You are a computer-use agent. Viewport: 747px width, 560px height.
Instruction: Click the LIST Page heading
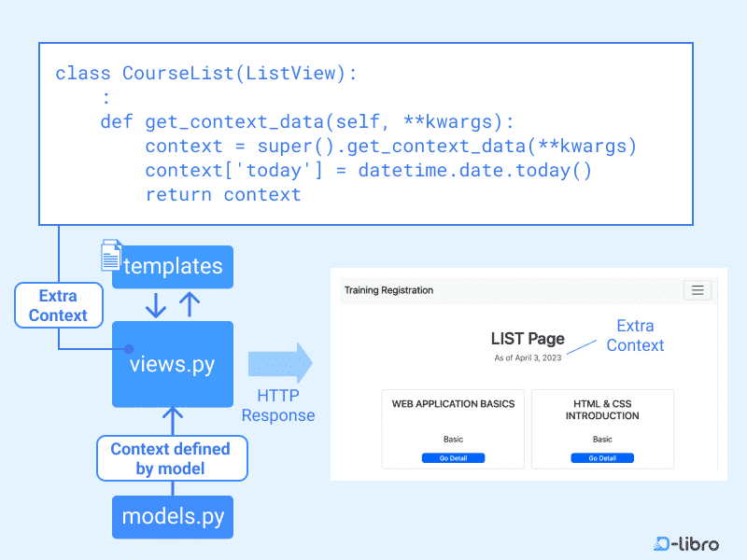coord(528,339)
